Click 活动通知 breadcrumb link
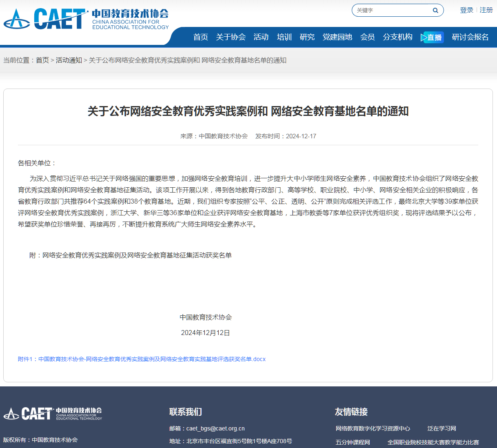The image size is (497, 448). [x=69, y=60]
